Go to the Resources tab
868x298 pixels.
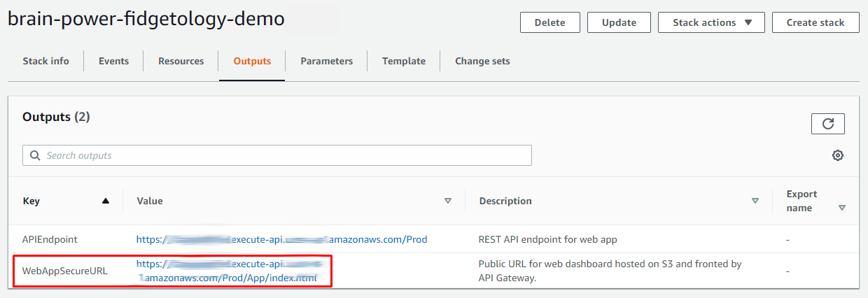(x=181, y=61)
